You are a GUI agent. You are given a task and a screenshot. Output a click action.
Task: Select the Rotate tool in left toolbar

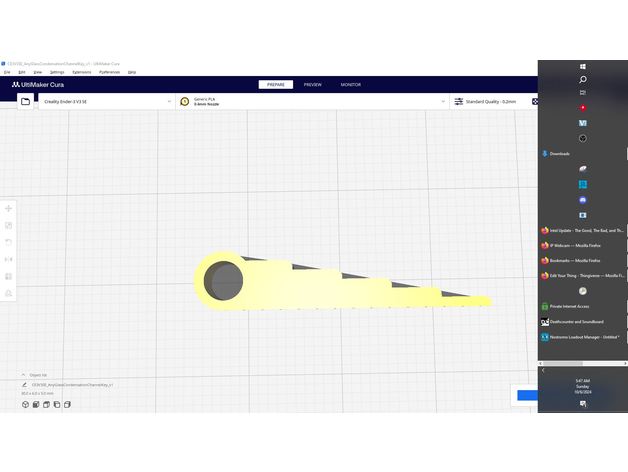[x=9, y=242]
